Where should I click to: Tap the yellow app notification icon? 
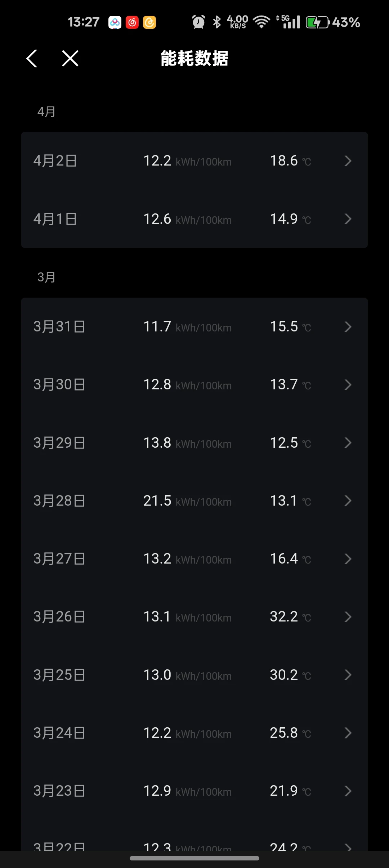point(149,22)
